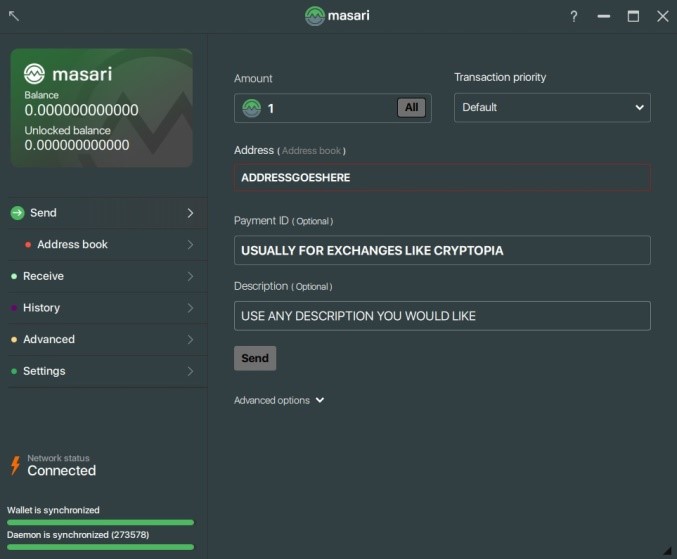Click into the Address input field
677x559 pixels.
coord(442,177)
